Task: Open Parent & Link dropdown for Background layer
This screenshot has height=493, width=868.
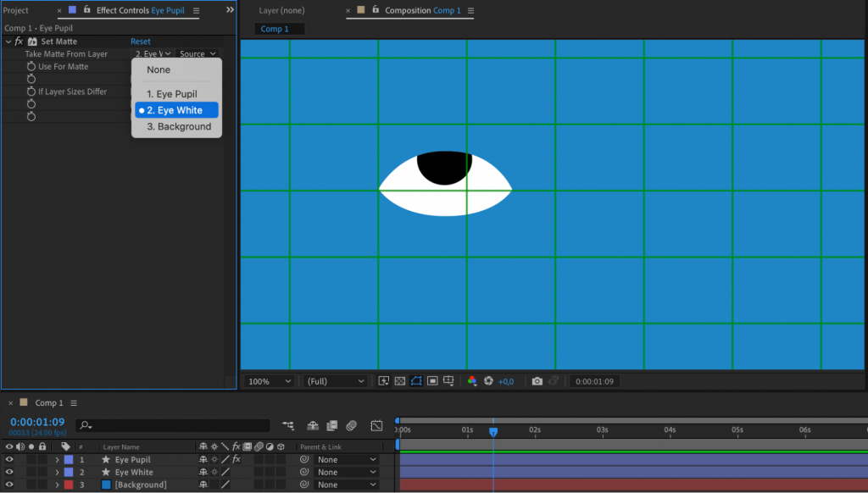Action: click(348, 485)
